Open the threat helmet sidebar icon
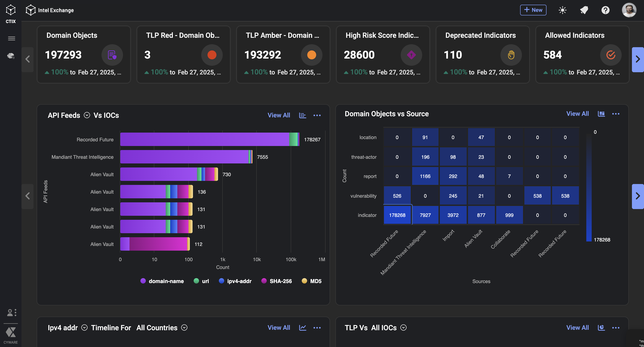The image size is (644, 347). (11, 56)
